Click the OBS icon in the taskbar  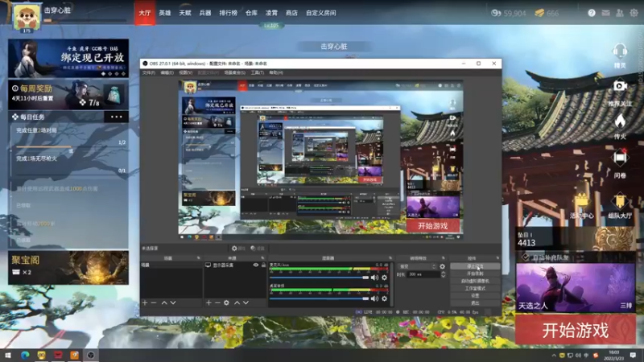click(x=91, y=355)
